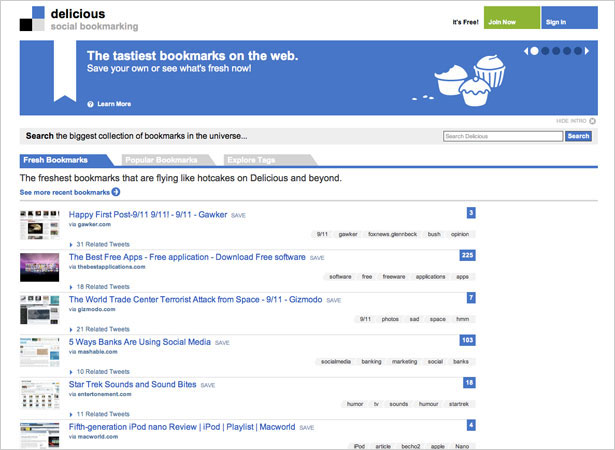Click the count badge showing 4
615x450 pixels.
pyautogui.click(x=471, y=425)
